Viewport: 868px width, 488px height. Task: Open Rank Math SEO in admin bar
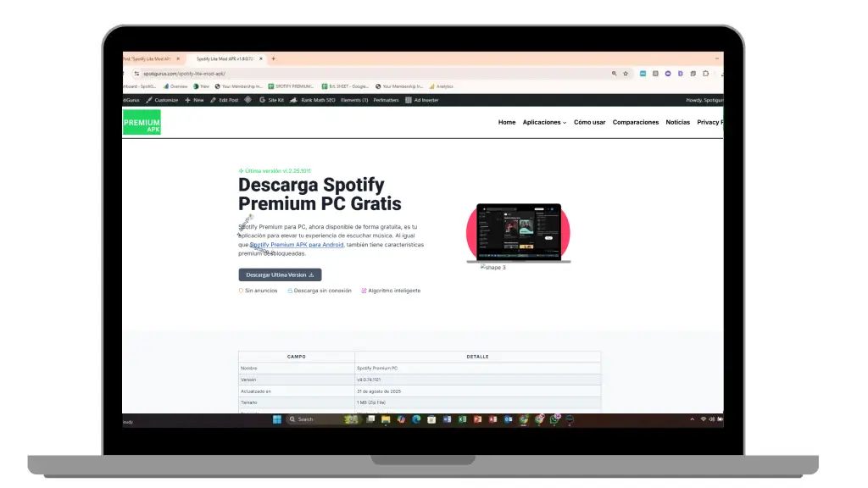point(313,100)
